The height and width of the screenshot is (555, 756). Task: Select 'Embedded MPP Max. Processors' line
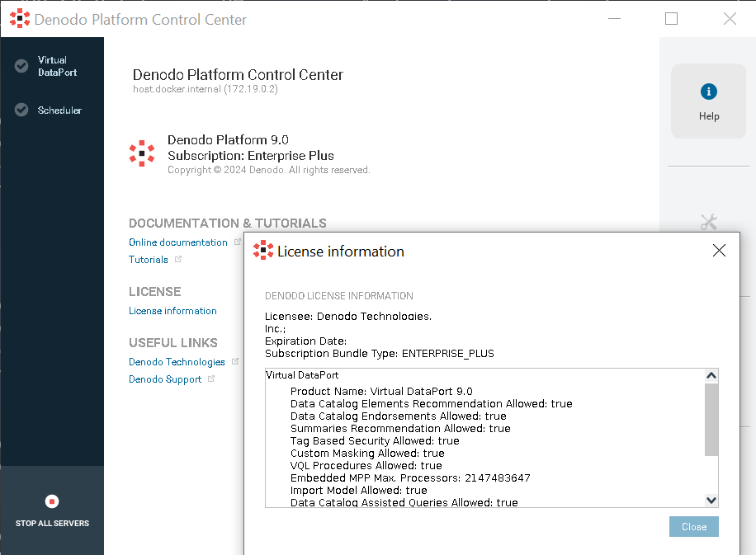pos(410,478)
